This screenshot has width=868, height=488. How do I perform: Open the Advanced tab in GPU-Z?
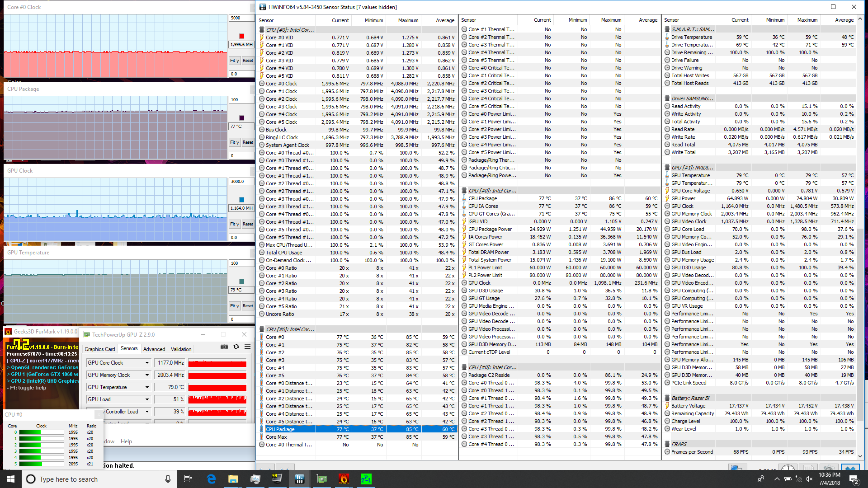154,349
